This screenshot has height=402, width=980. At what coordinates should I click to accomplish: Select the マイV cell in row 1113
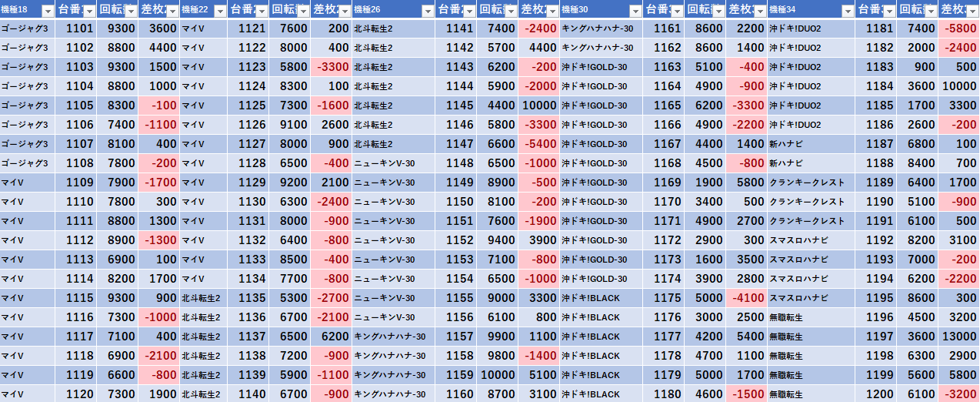(28, 260)
